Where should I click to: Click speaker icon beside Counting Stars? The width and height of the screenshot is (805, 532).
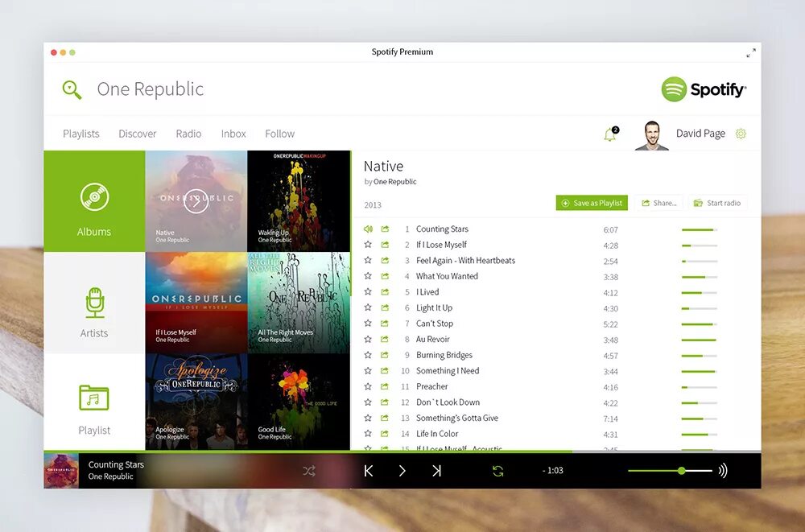(368, 229)
